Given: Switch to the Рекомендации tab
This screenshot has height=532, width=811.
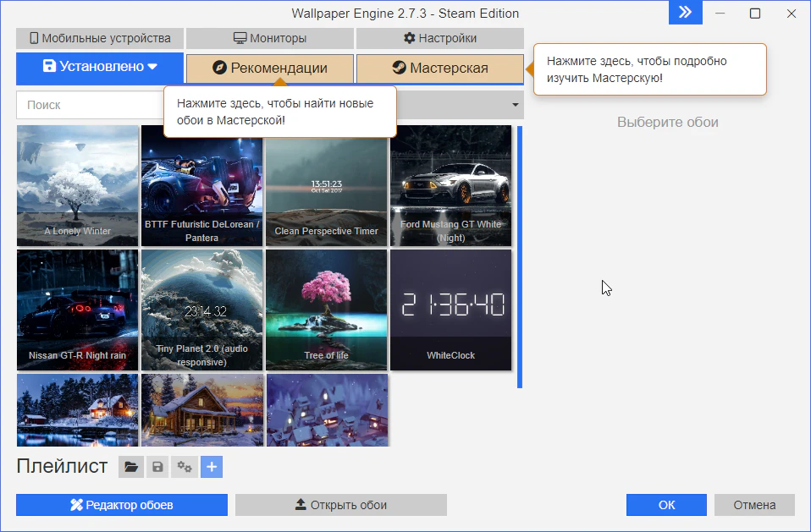Looking at the screenshot, I should pyautogui.click(x=269, y=68).
